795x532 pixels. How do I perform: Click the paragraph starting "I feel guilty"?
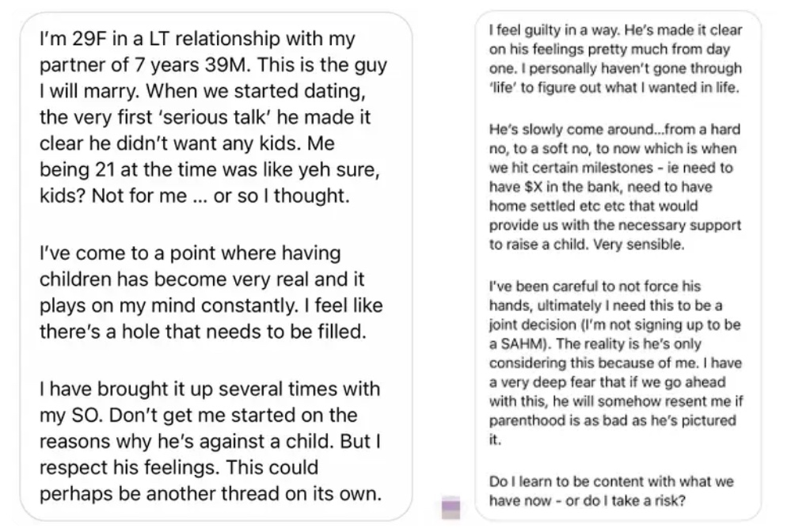(615, 59)
